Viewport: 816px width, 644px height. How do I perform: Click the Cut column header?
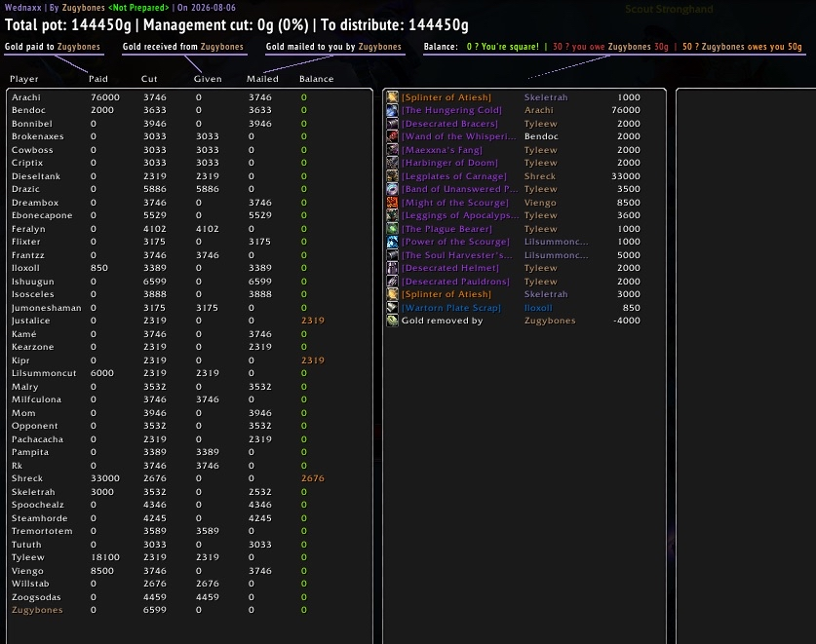point(149,79)
